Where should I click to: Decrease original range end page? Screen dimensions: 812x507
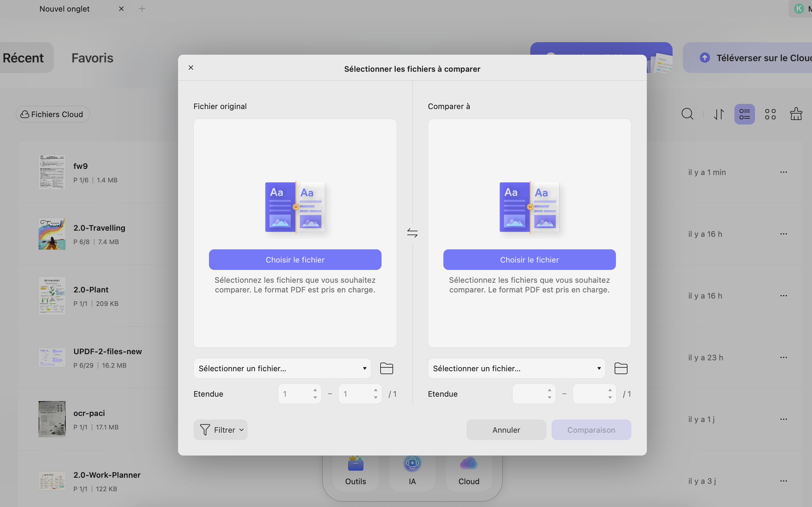click(x=375, y=398)
